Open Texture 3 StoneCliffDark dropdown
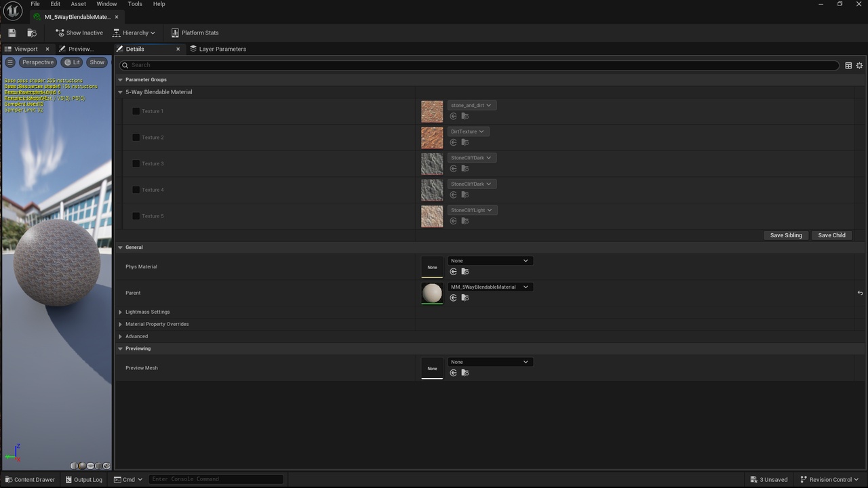 [x=472, y=158]
